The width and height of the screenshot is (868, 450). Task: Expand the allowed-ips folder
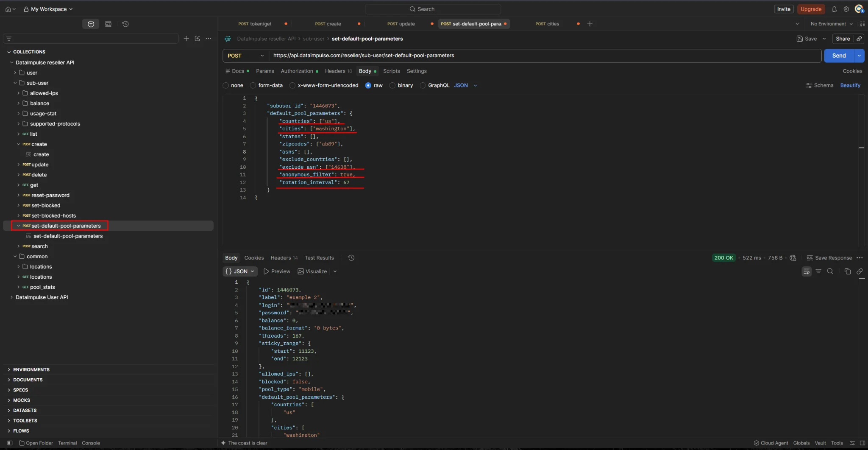pyautogui.click(x=18, y=93)
